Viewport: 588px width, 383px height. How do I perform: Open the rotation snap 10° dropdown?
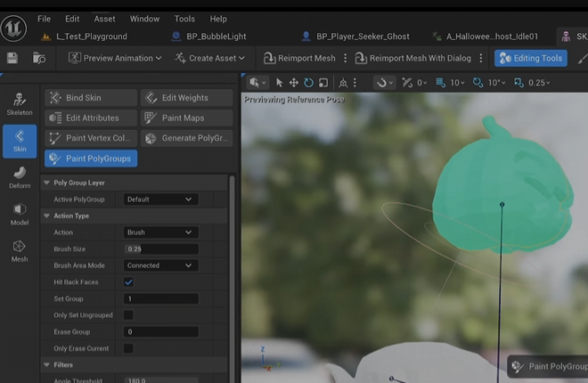pyautogui.click(x=496, y=83)
